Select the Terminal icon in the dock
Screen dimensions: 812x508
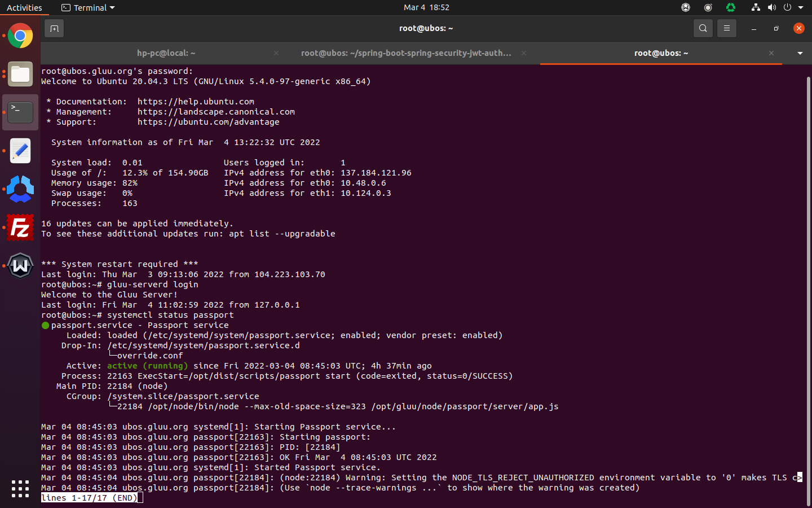pyautogui.click(x=20, y=112)
